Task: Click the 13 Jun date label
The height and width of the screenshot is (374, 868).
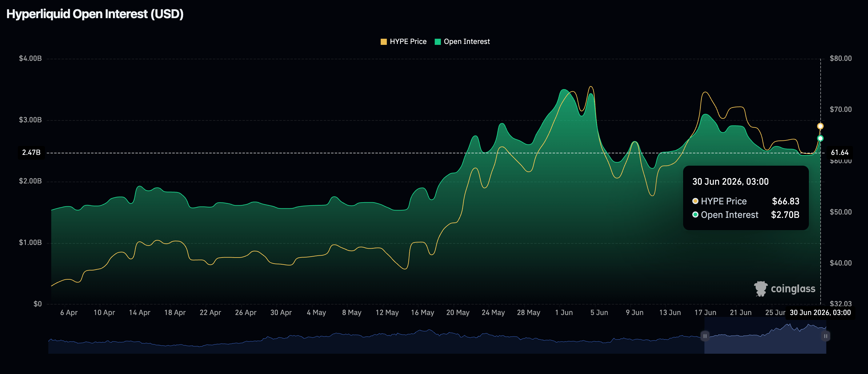Action: coord(670,313)
